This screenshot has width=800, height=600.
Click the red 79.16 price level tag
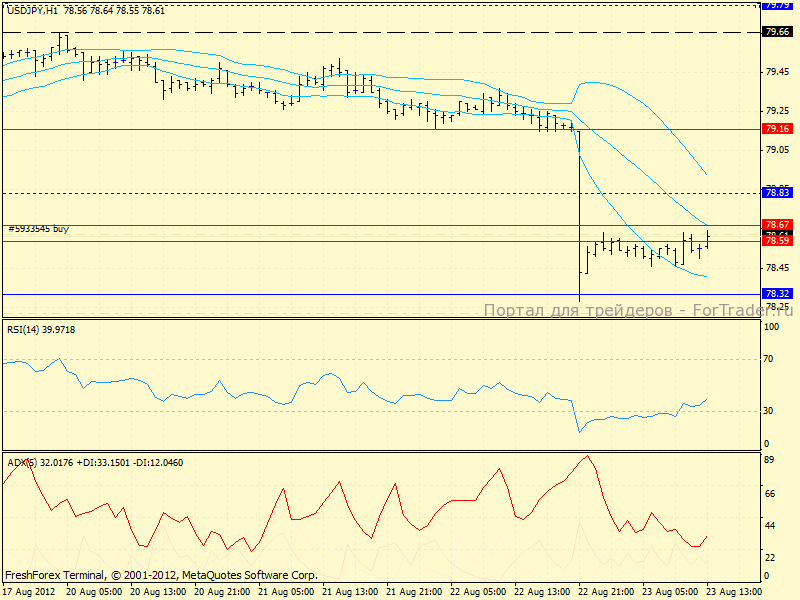[x=777, y=129]
